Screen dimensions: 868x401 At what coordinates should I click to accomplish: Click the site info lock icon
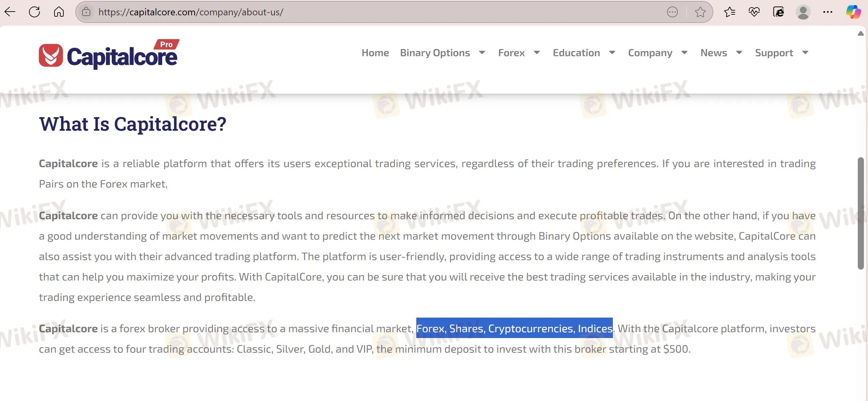pos(87,12)
